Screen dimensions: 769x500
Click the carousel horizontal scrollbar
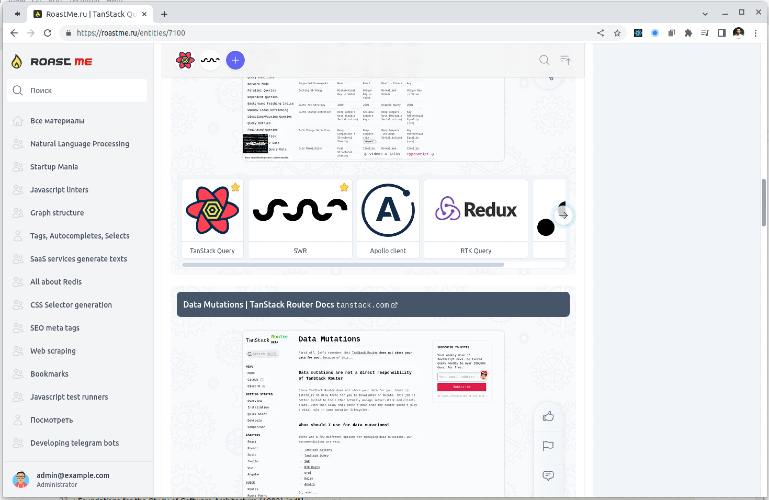[343, 265]
